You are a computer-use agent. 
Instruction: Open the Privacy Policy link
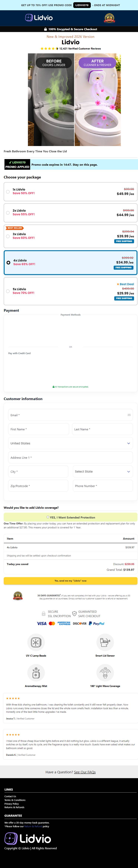coord(12,804)
